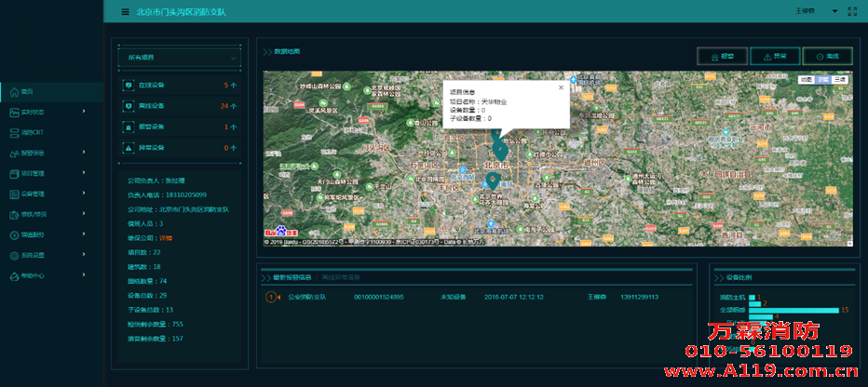
Task: Click the 离线设备 offline devices icon
Action: coord(129,106)
